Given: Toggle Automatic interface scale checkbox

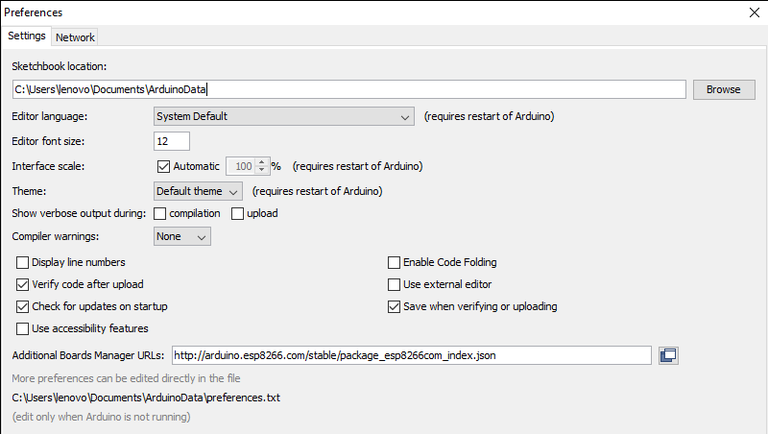Looking at the screenshot, I should point(165,166).
